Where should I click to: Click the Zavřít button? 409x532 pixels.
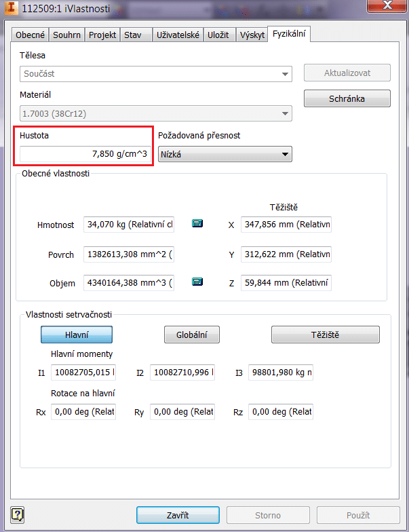[x=178, y=515]
